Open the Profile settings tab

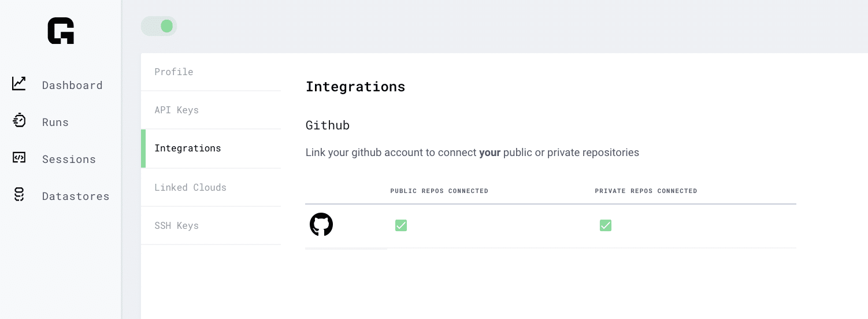pyautogui.click(x=174, y=72)
